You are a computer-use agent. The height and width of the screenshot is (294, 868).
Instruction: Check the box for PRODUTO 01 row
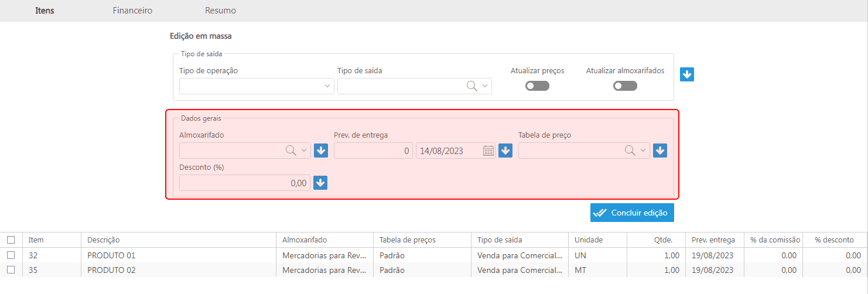[x=11, y=255]
